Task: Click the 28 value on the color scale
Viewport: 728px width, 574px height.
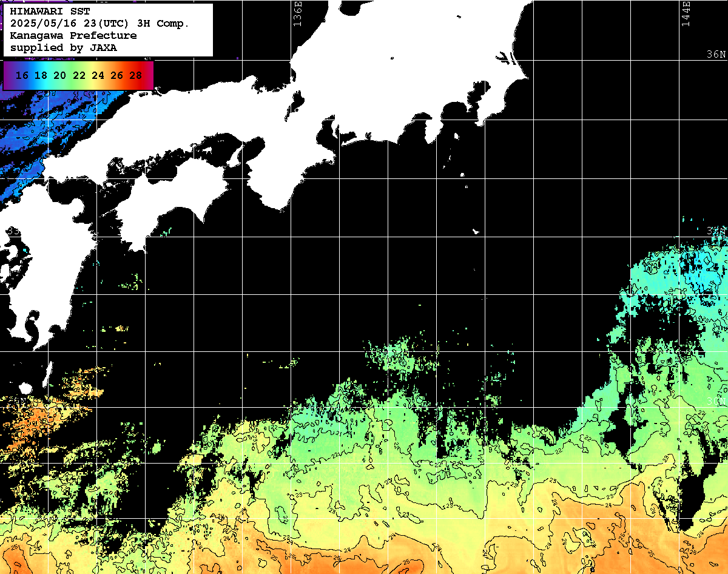Action: coord(136,76)
